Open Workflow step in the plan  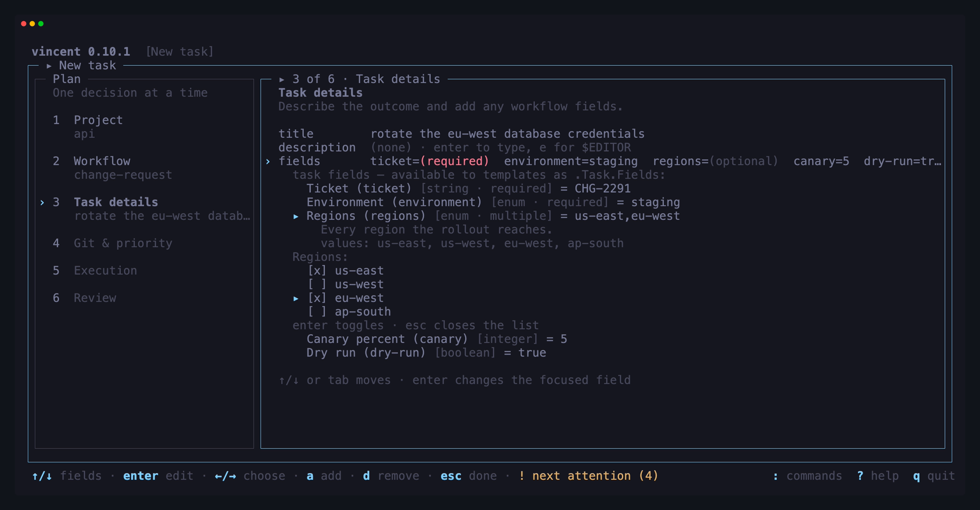point(102,161)
